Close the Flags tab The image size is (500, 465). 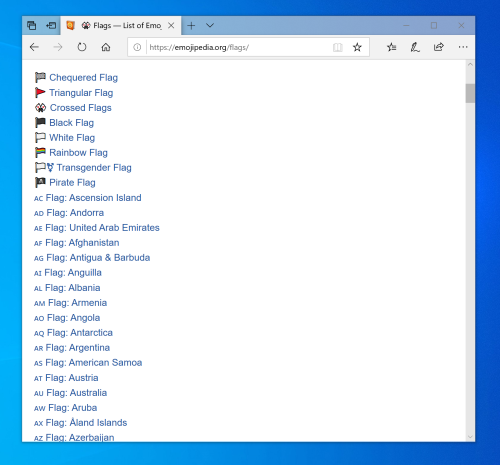[171, 25]
